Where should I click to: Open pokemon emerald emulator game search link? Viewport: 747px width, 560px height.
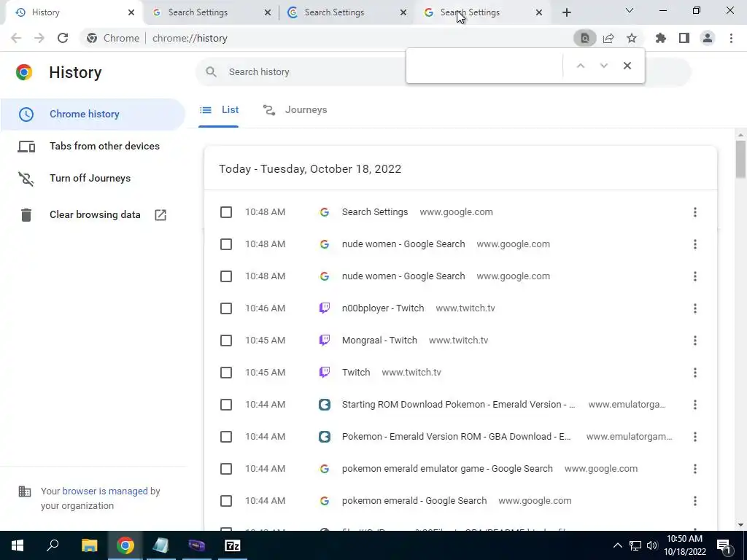tap(447, 469)
